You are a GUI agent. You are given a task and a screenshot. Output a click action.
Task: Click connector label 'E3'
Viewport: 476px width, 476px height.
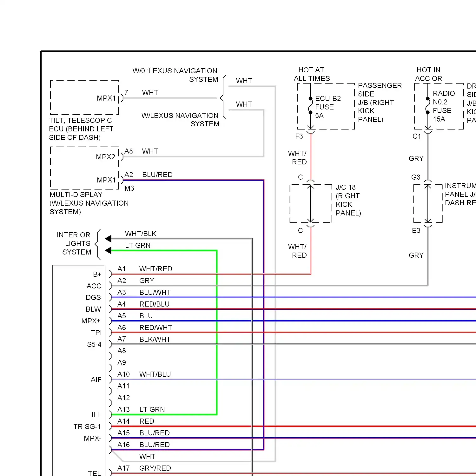(x=416, y=231)
